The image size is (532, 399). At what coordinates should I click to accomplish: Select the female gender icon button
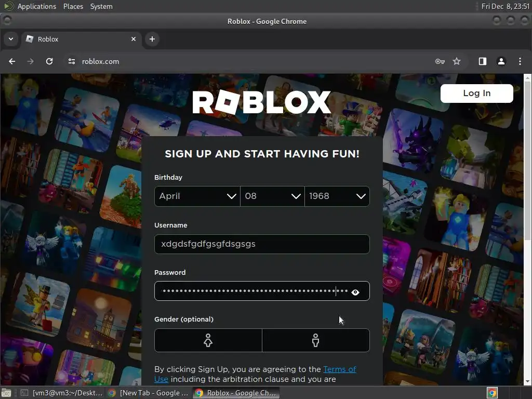click(208, 340)
